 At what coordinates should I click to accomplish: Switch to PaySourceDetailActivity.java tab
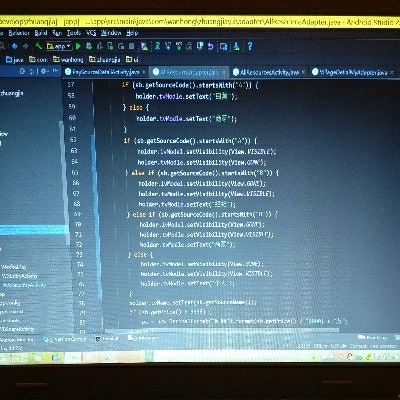pyautogui.click(x=105, y=72)
